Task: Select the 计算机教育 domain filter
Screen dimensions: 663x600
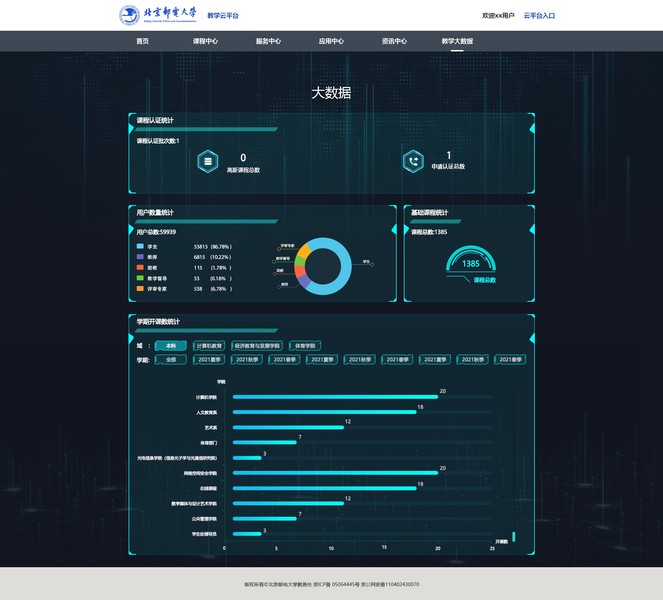Action: point(209,346)
